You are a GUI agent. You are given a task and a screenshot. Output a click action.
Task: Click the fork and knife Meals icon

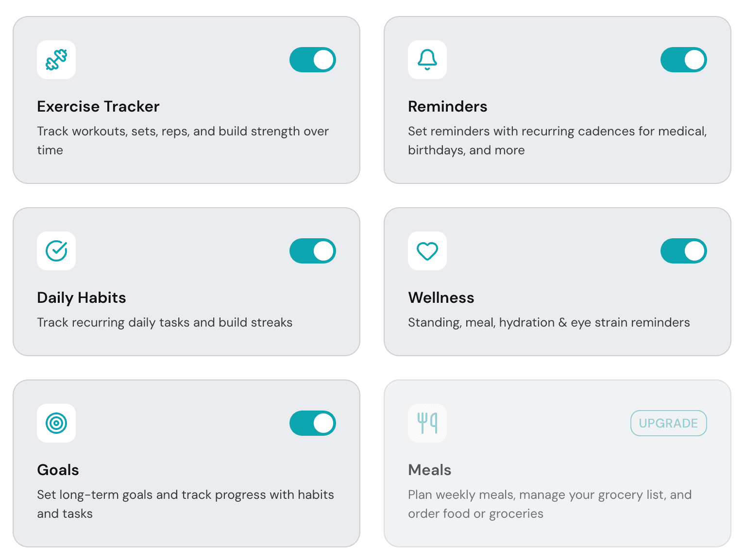point(427,423)
